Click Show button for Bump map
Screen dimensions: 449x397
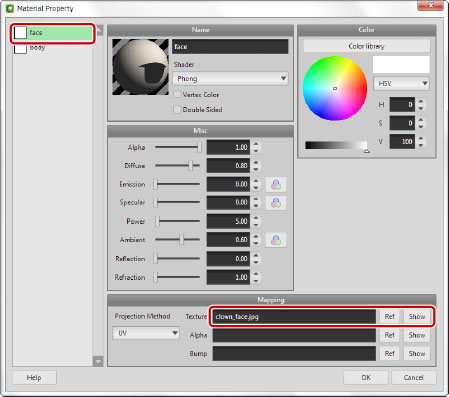click(x=417, y=354)
